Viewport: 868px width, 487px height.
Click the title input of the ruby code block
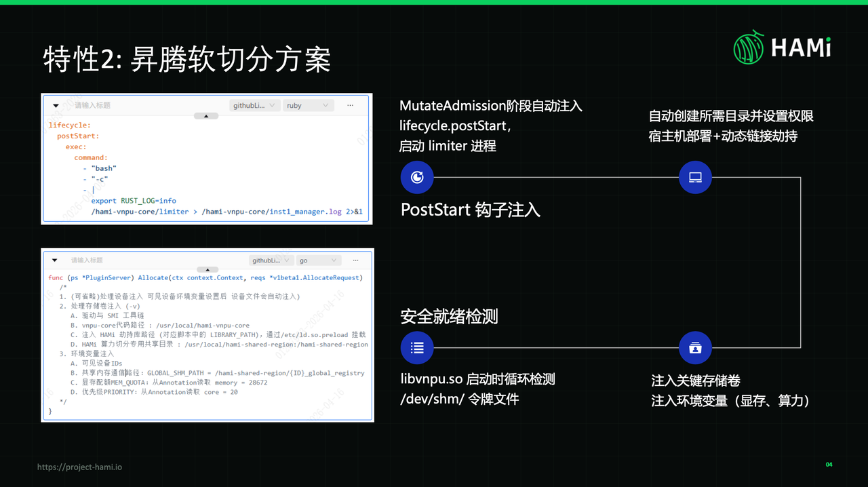pos(92,105)
